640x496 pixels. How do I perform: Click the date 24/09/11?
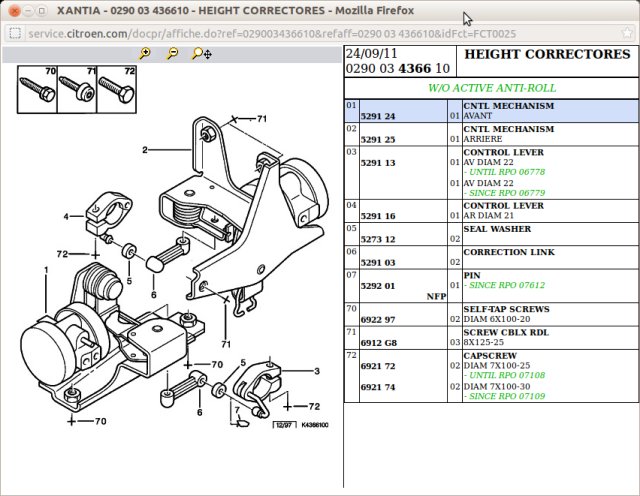point(371,53)
